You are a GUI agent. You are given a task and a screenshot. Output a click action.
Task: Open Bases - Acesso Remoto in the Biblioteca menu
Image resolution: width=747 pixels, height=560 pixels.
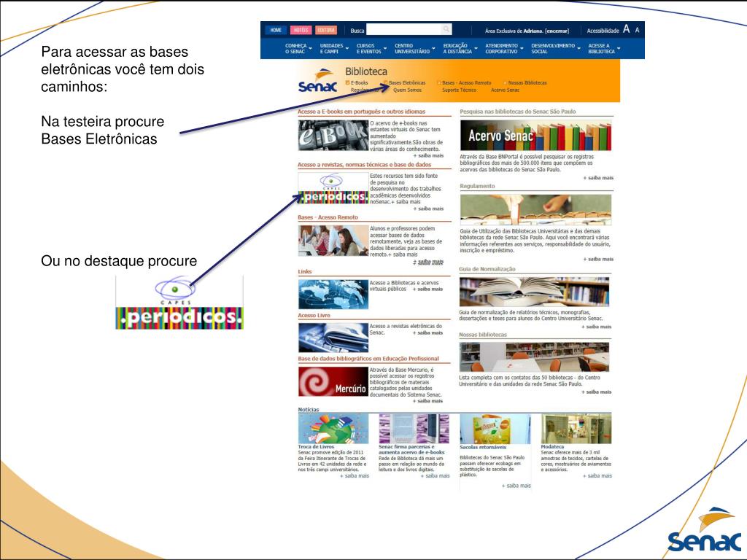[466, 83]
